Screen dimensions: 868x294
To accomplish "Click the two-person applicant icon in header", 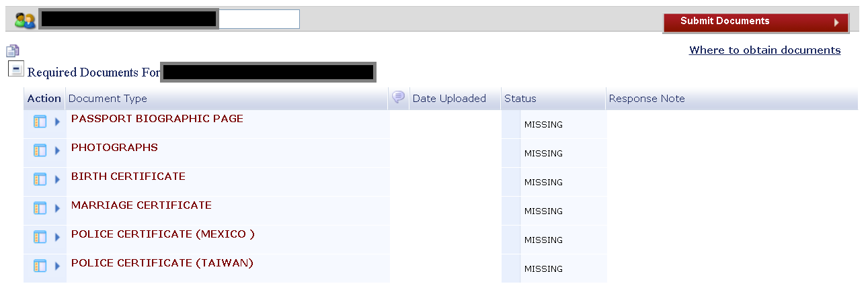I will point(25,21).
